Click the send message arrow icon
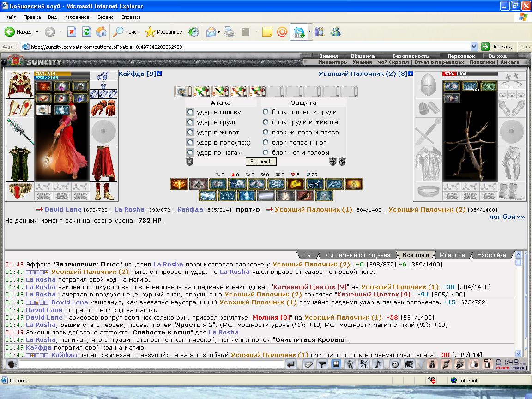Viewport: 532px width, 399px height. (x=291, y=364)
